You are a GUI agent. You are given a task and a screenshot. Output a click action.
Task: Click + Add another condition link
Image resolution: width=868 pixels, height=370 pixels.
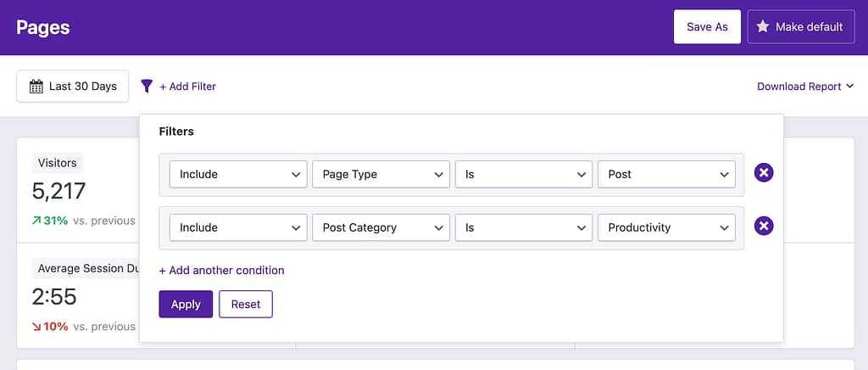222,271
